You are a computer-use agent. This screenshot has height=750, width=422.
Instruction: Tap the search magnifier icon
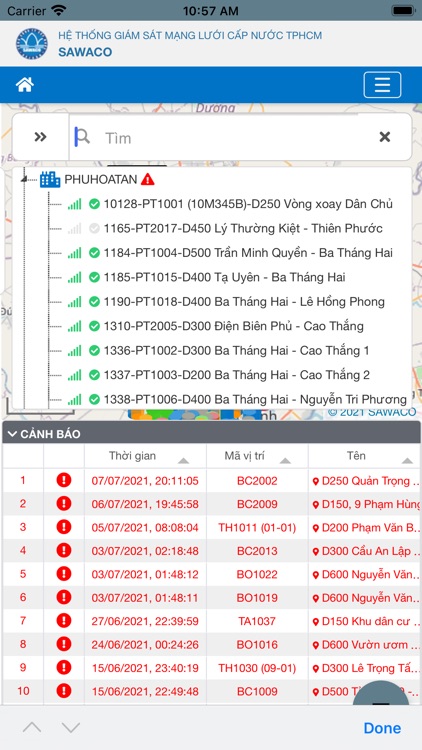click(82, 138)
